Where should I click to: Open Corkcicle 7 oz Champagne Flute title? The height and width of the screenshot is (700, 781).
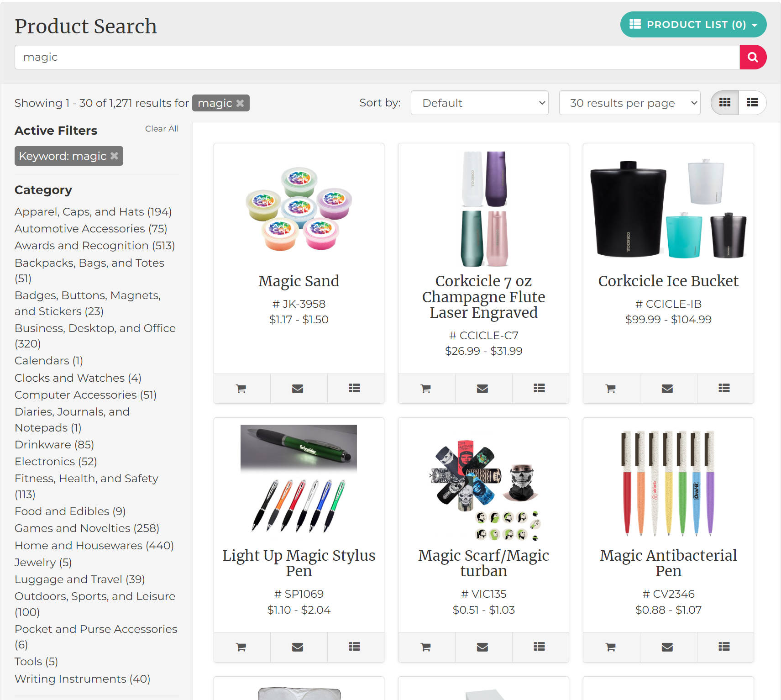click(x=483, y=297)
